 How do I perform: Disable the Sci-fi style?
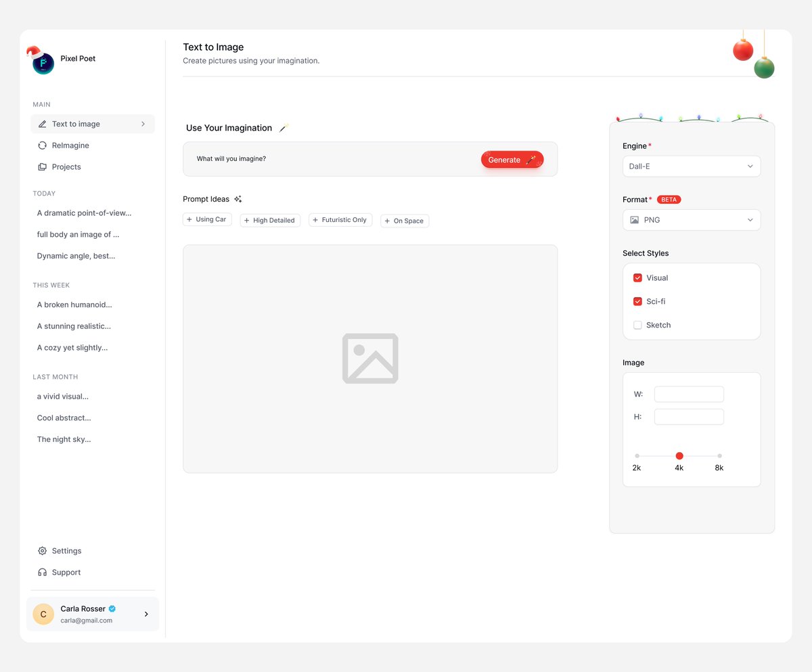(637, 301)
